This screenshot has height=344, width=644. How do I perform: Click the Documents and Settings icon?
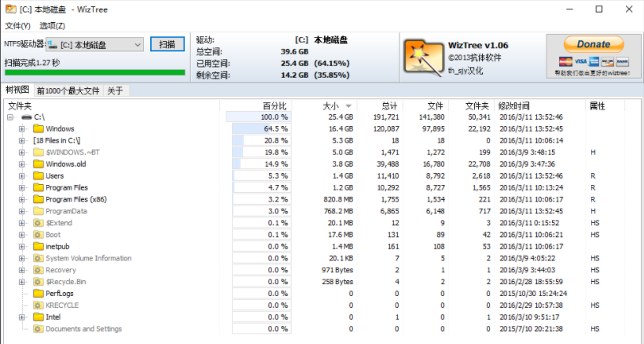[x=39, y=329]
